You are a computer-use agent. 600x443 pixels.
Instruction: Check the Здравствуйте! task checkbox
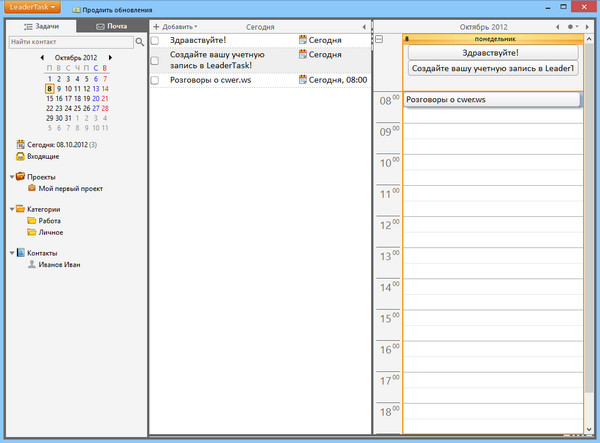(155, 40)
